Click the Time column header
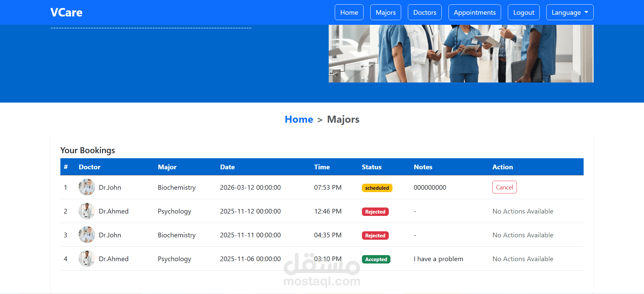 pyautogui.click(x=322, y=167)
